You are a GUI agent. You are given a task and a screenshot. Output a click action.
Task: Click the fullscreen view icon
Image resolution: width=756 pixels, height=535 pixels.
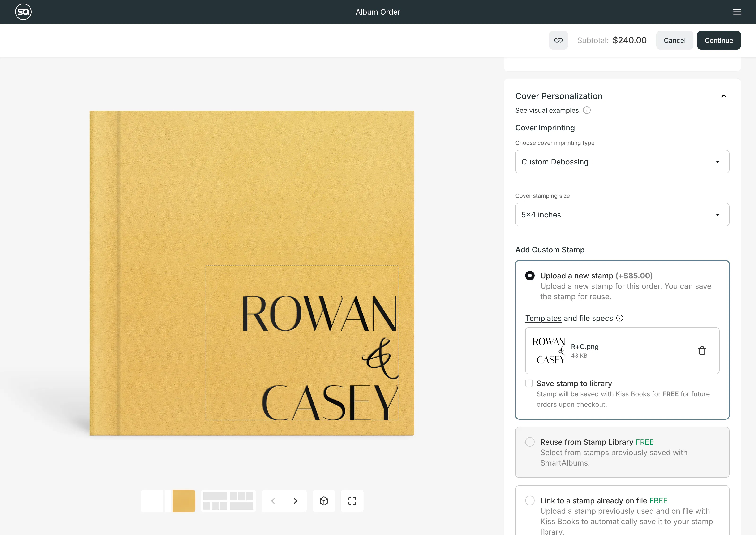[352, 501]
